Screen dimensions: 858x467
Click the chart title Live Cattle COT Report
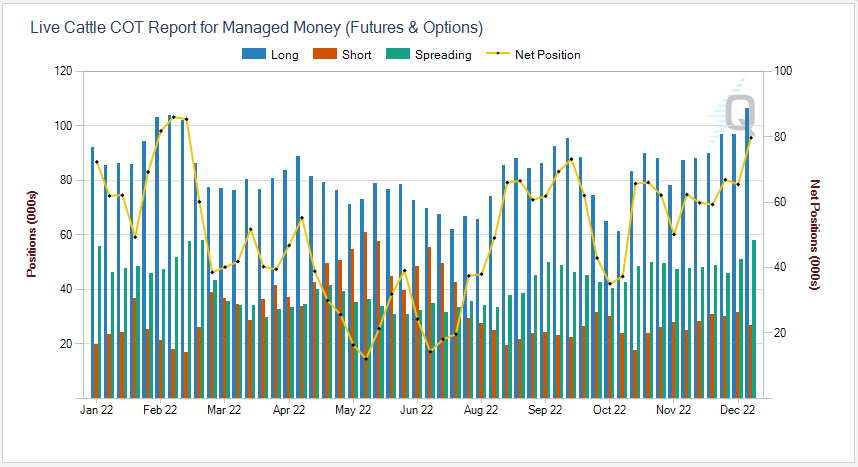[x=257, y=27]
